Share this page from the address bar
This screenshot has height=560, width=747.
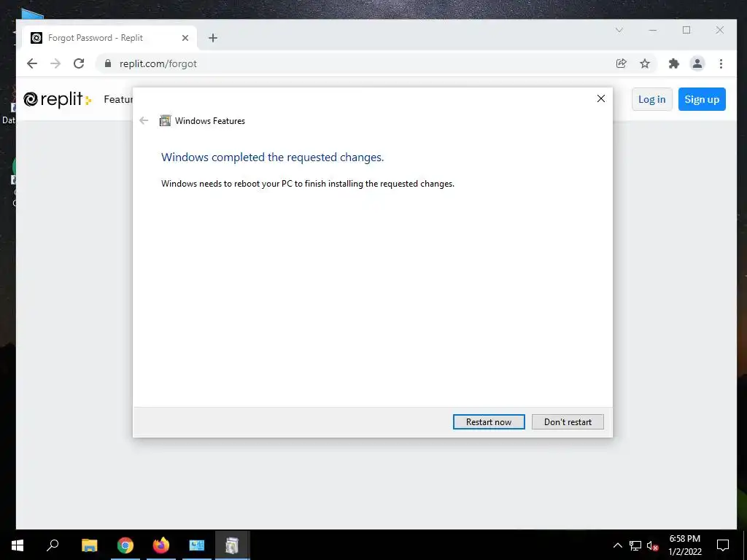tap(622, 63)
